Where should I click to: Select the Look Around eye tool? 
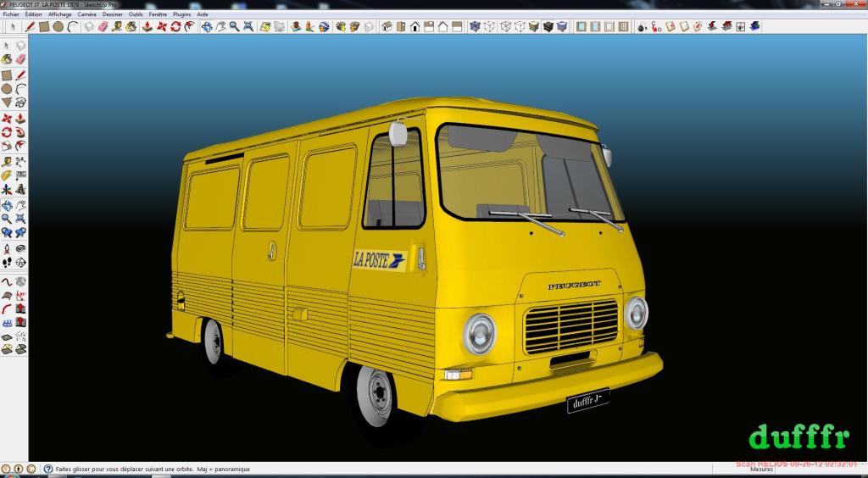tap(20, 247)
